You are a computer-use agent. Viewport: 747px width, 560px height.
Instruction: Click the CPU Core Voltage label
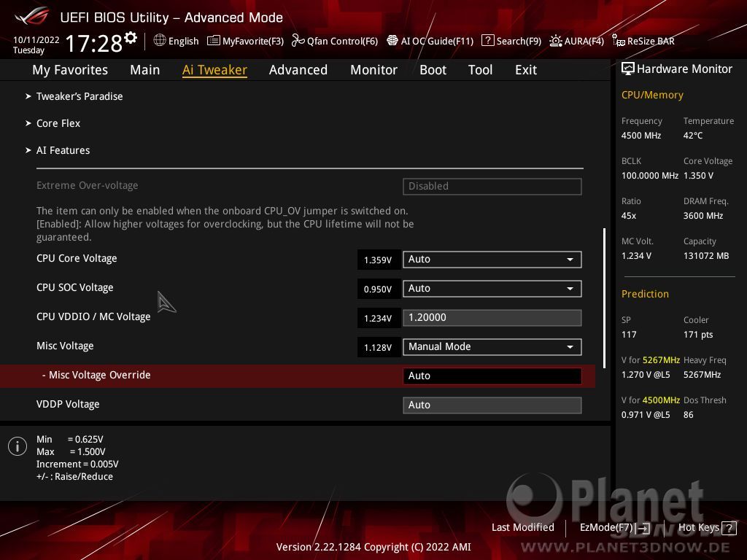77,259
